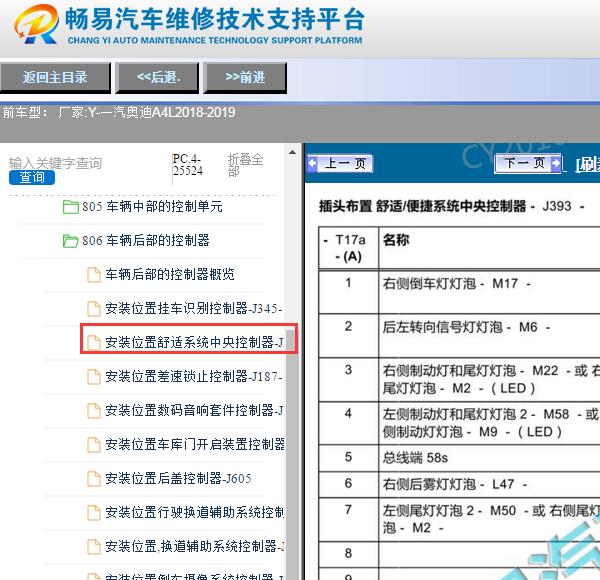Viewport: 600px width, 580px height.
Task: Expand folder 805 车辆中部的控制单元
Action: coord(152,207)
